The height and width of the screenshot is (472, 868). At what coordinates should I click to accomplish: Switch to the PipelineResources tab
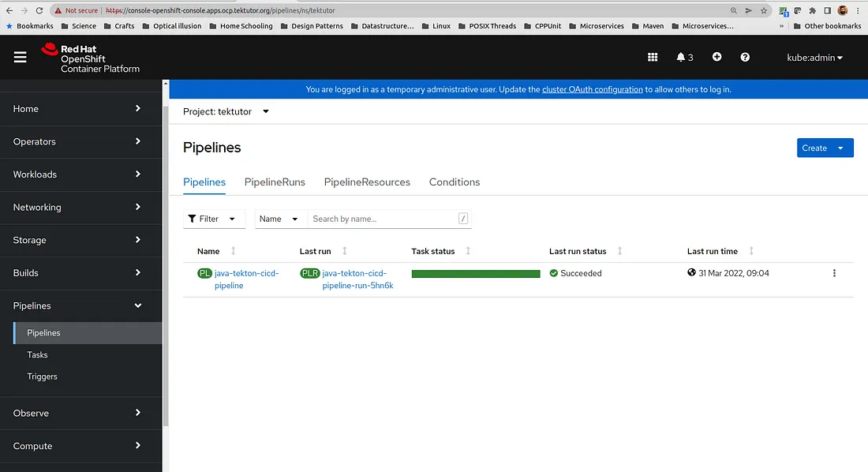(x=367, y=182)
